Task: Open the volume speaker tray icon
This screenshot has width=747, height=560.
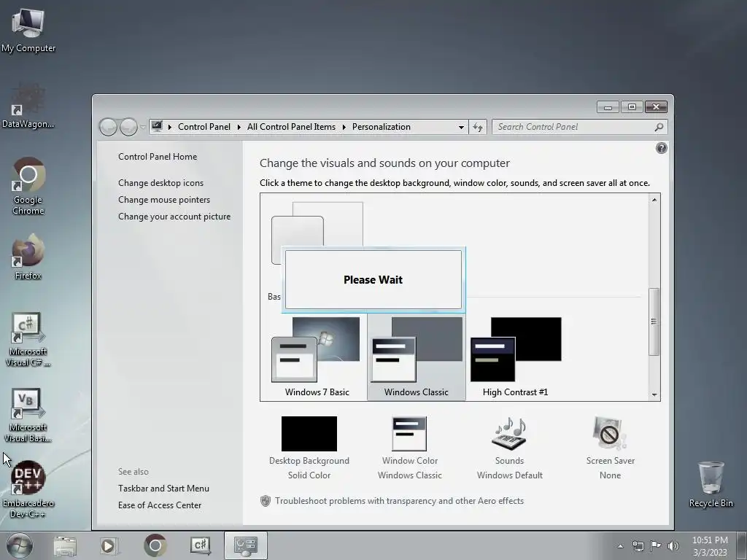Action: pos(673,546)
